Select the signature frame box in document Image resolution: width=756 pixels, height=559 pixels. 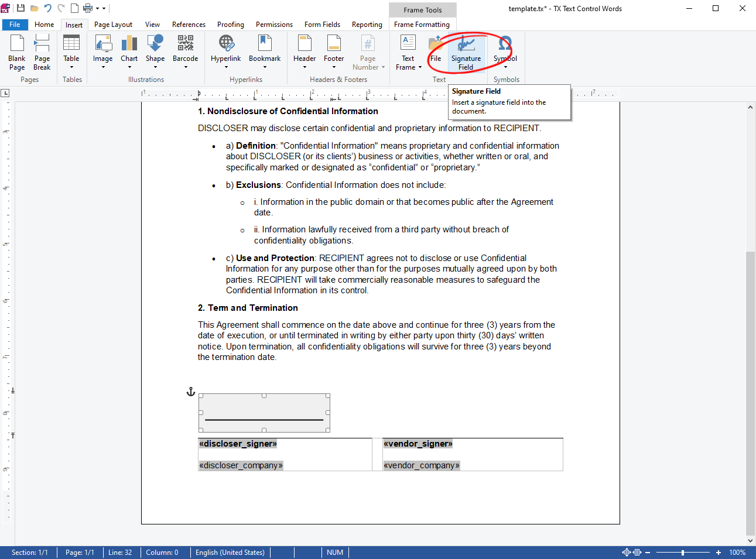[x=264, y=413]
